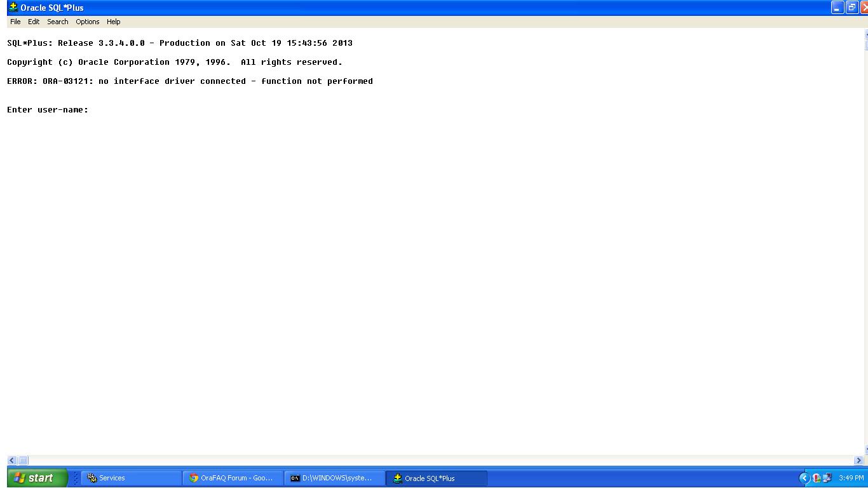Open the Help menu
The width and height of the screenshot is (868, 488).
point(113,22)
